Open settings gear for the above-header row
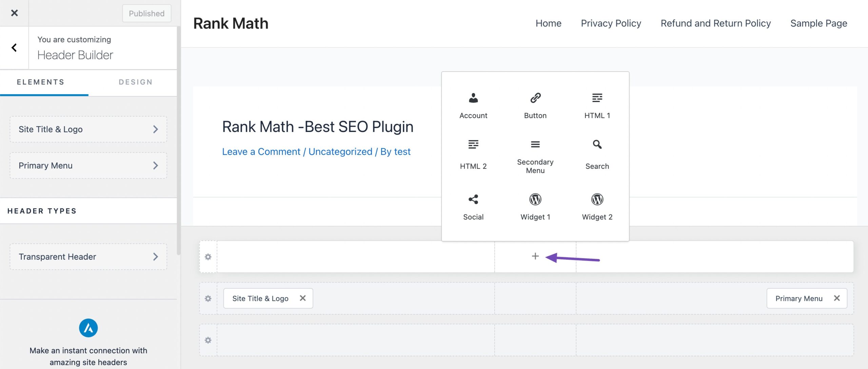The image size is (868, 369). pos(208,257)
